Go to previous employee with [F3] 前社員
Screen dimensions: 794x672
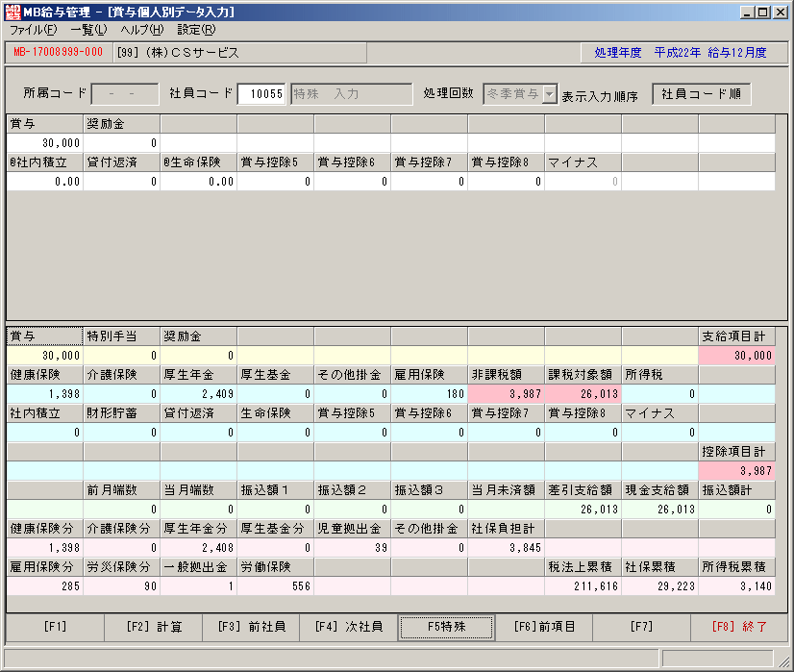[x=251, y=627]
